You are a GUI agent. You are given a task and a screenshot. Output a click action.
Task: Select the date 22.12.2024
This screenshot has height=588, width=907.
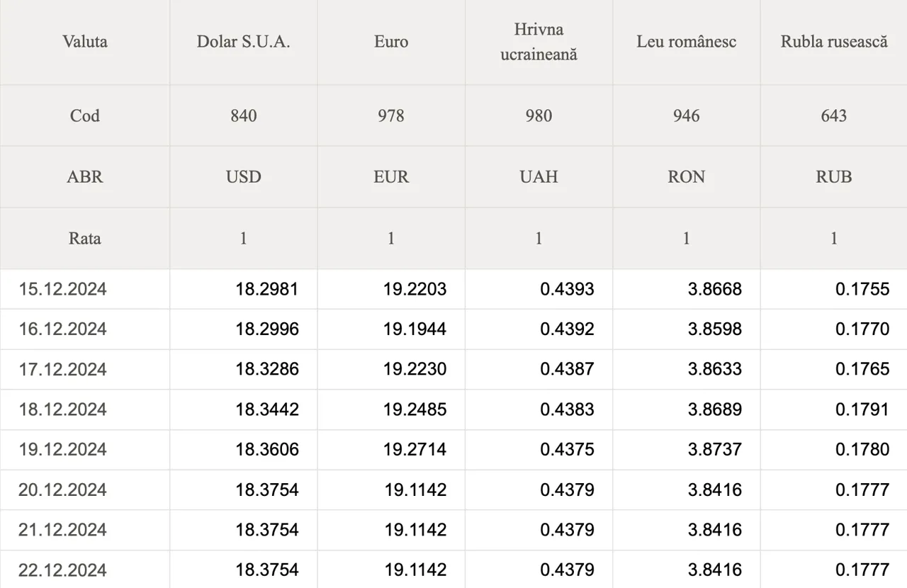[x=62, y=570]
